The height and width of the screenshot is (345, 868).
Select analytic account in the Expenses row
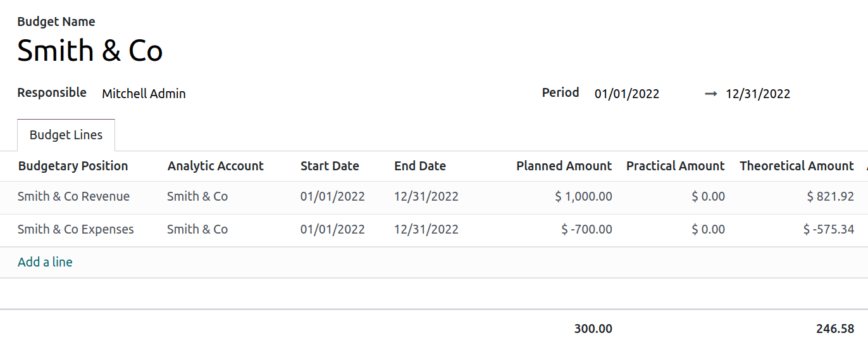tap(197, 229)
